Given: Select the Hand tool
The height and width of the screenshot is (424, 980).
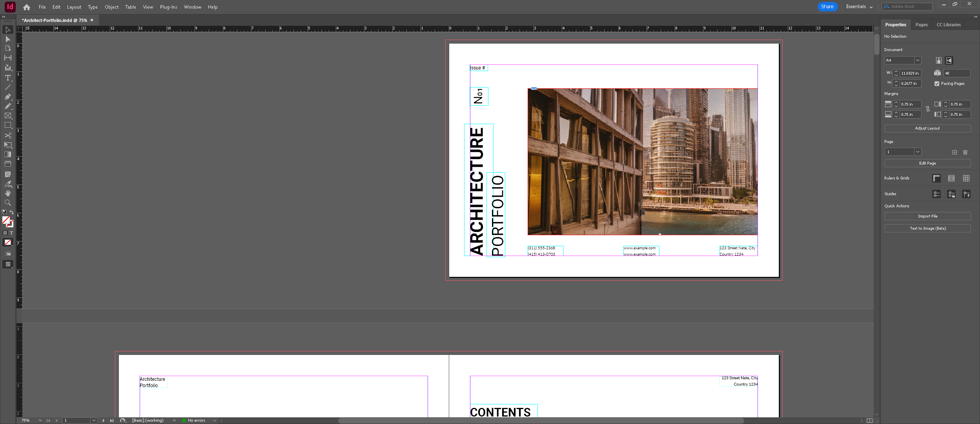Looking at the screenshot, I should [8, 193].
